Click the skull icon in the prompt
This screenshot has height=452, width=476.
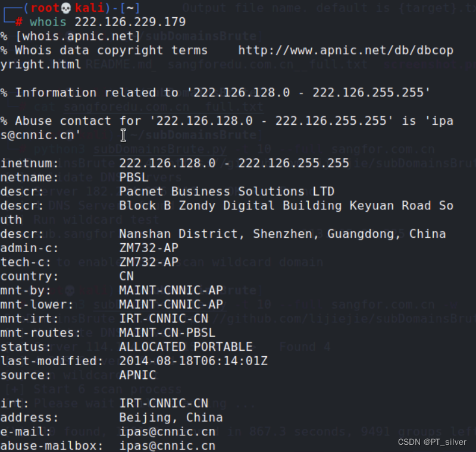click(66, 8)
